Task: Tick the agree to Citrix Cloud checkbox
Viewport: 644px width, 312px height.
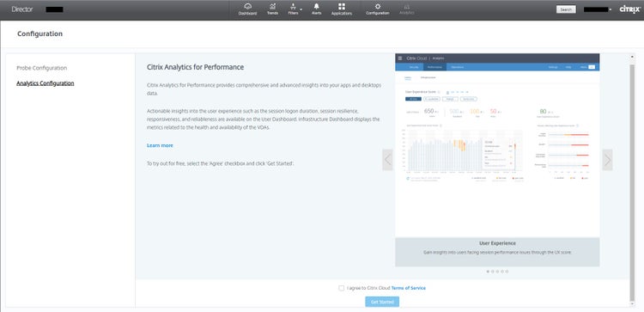Action: click(x=341, y=288)
